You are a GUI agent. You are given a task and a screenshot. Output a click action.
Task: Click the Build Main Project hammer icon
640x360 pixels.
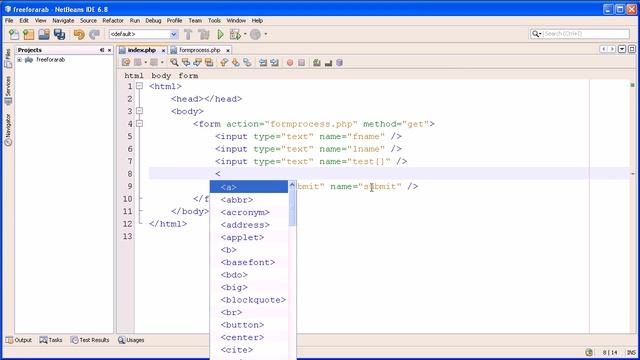pos(188,34)
